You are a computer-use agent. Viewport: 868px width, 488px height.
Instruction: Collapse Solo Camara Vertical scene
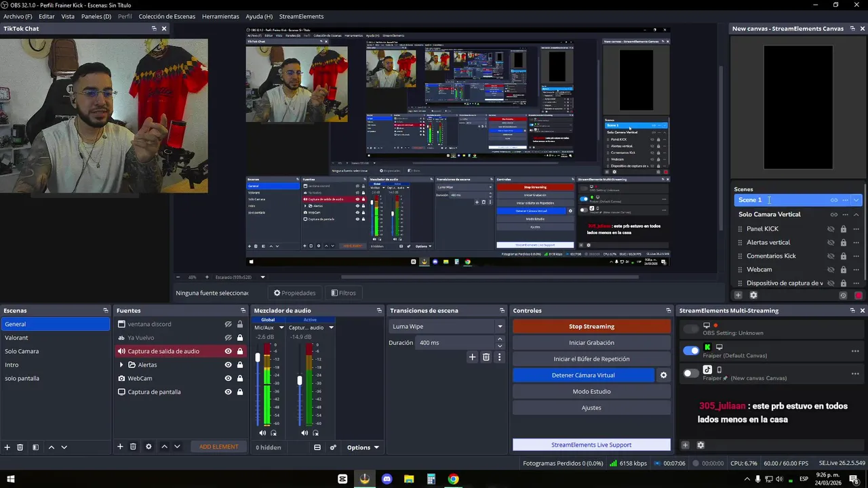(856, 214)
